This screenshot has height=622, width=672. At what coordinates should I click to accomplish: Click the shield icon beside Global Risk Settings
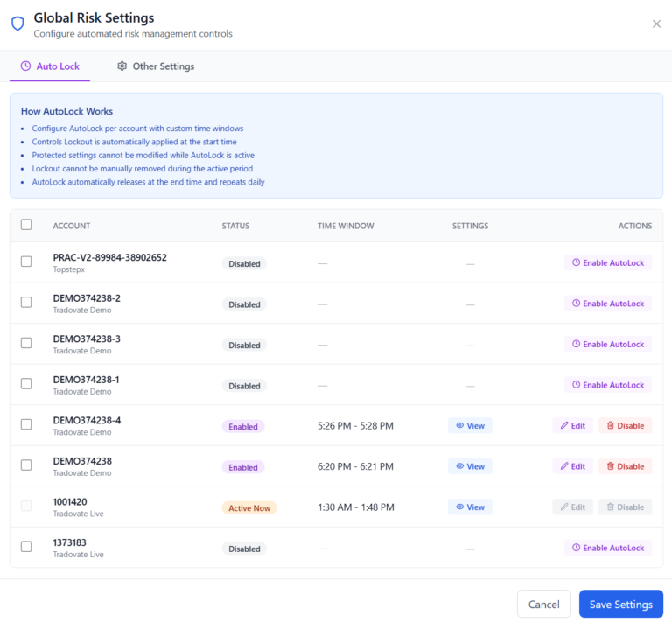(17, 24)
